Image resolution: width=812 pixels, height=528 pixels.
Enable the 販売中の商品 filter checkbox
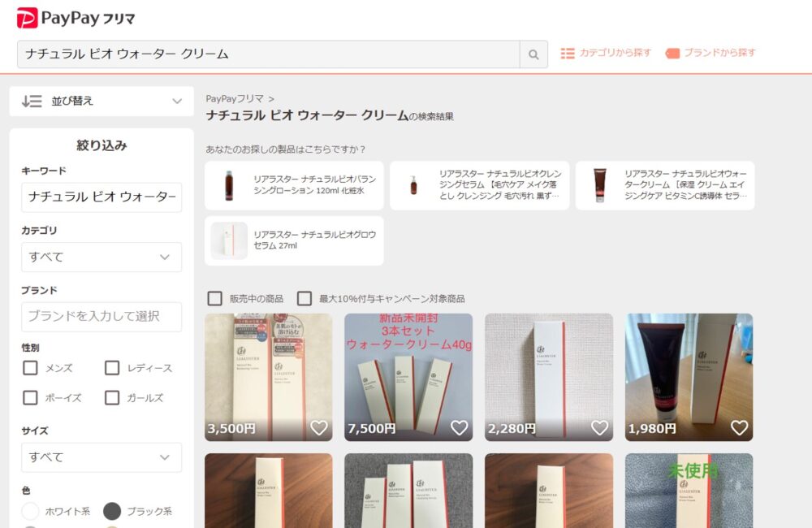(x=215, y=298)
